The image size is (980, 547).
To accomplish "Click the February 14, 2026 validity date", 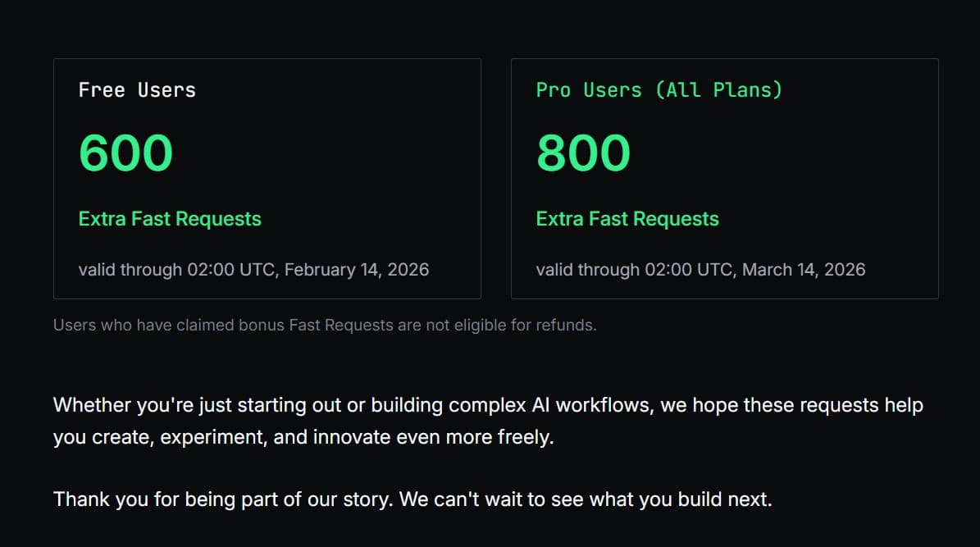I will pyautogui.click(x=357, y=270).
